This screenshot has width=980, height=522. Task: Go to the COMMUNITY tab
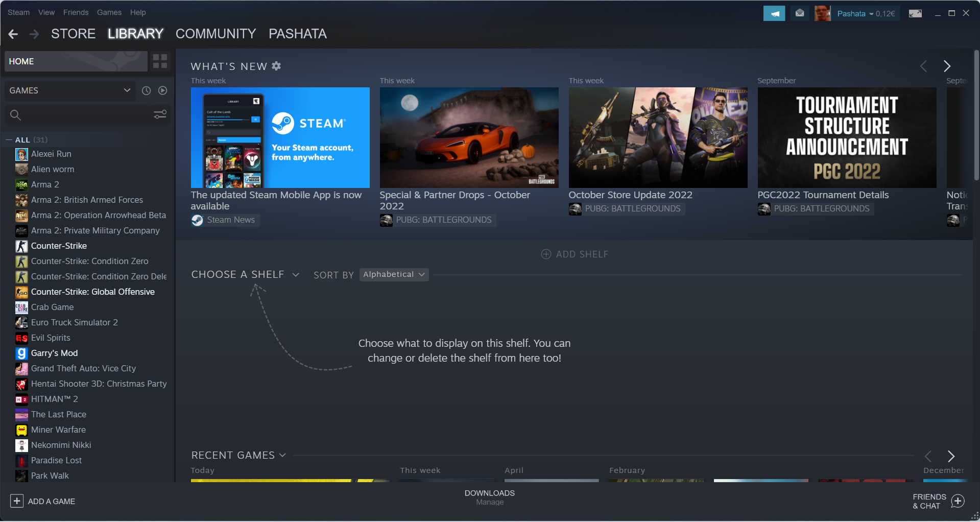(216, 34)
